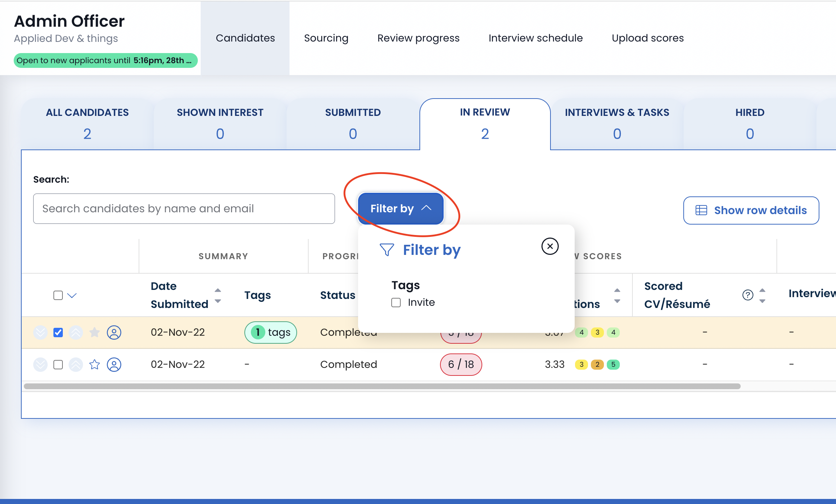
Task: Open the Review progress tab
Action: [x=418, y=38]
